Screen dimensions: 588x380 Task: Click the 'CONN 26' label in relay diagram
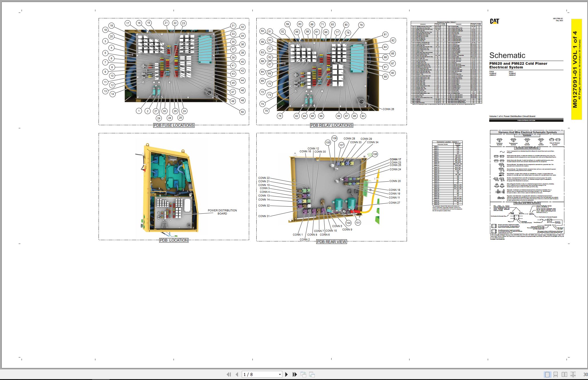[x=388, y=109]
